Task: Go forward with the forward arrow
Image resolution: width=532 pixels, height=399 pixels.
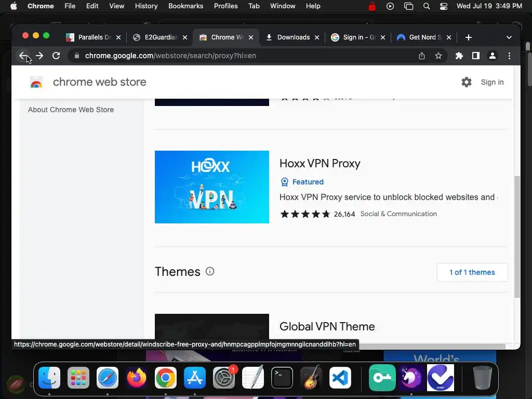Action: pyautogui.click(x=39, y=56)
